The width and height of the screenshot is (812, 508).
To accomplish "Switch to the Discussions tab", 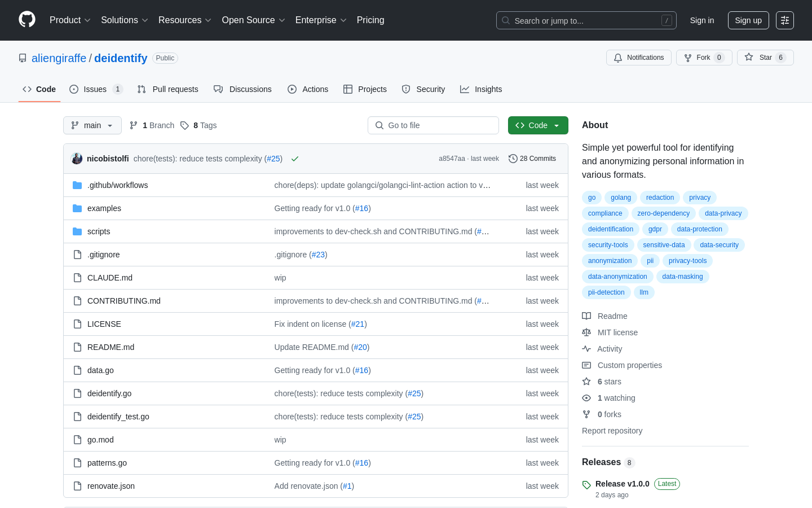I will tap(242, 89).
